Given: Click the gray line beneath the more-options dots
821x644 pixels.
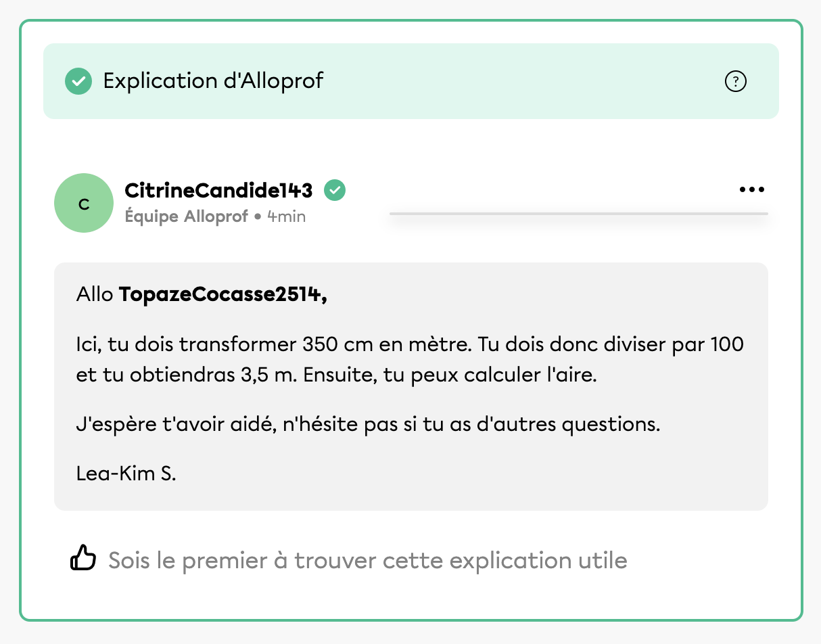Looking at the screenshot, I should click(578, 214).
